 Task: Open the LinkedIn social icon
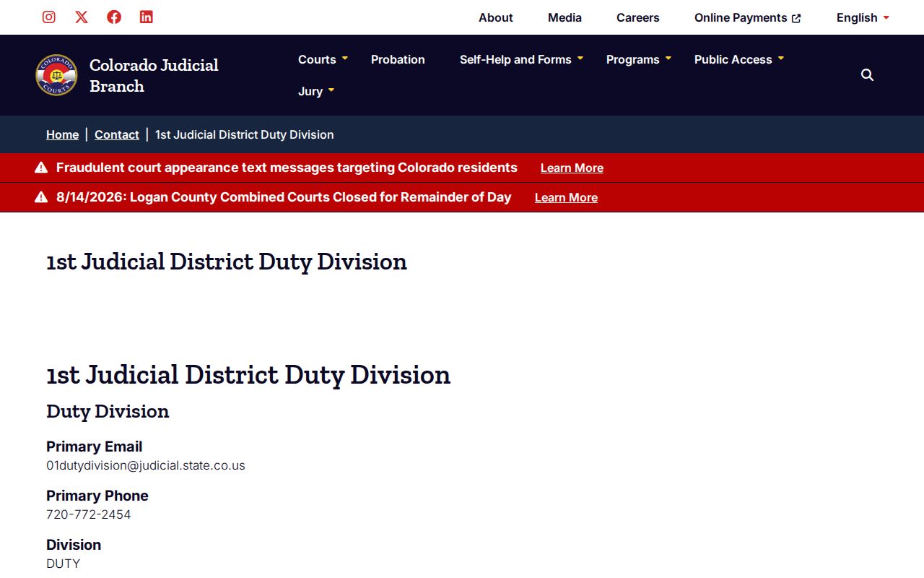(147, 17)
